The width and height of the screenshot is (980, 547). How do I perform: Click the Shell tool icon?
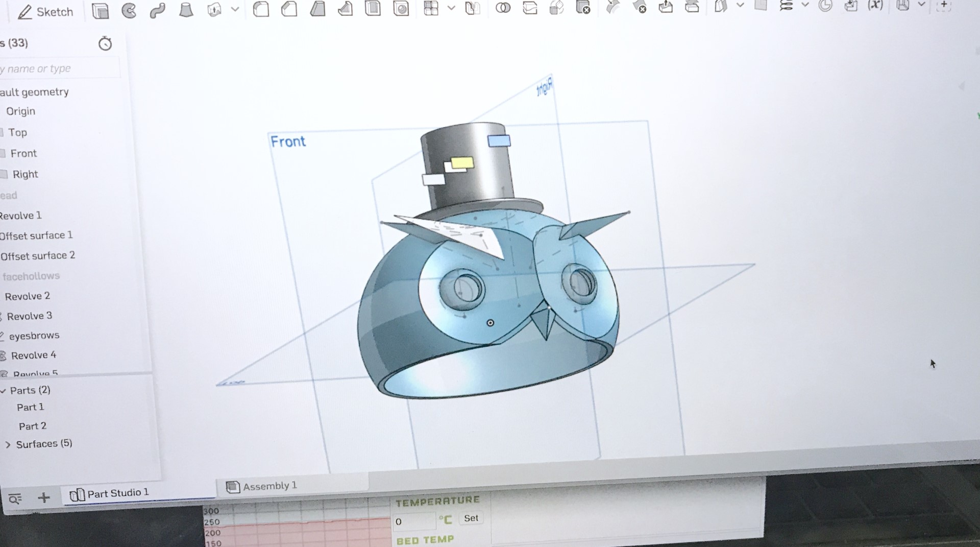point(373,9)
